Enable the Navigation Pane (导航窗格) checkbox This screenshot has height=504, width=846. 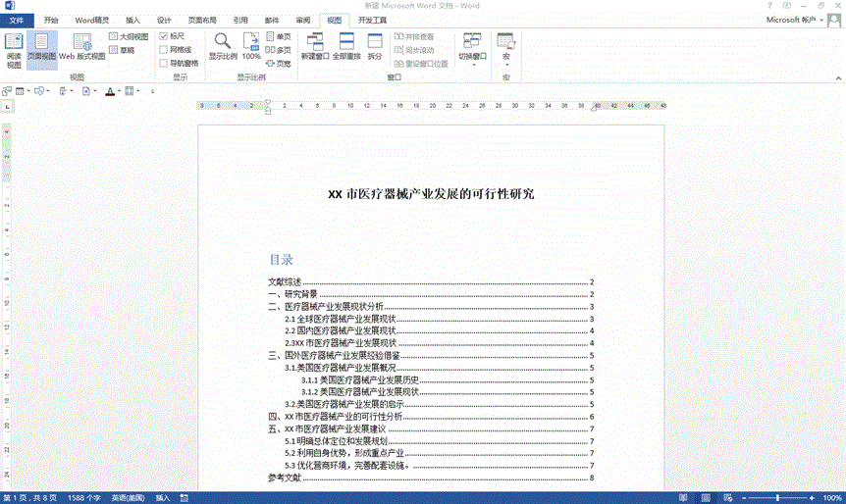(x=164, y=63)
